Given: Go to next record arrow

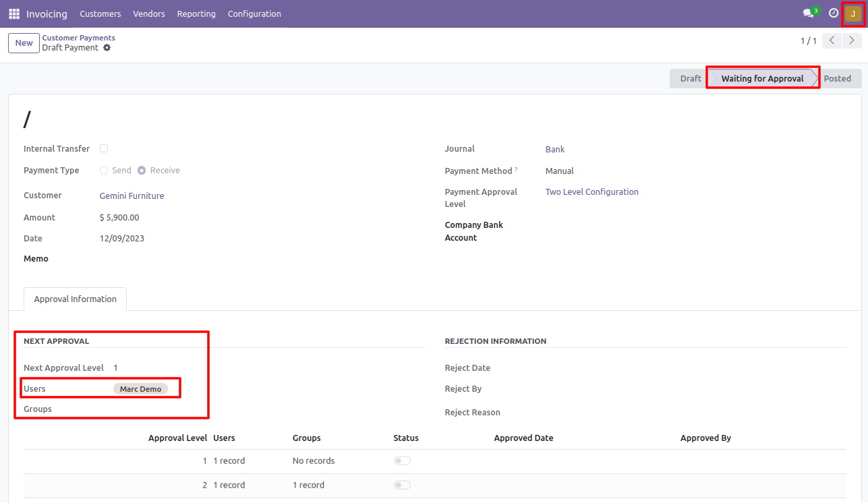Looking at the screenshot, I should [852, 41].
